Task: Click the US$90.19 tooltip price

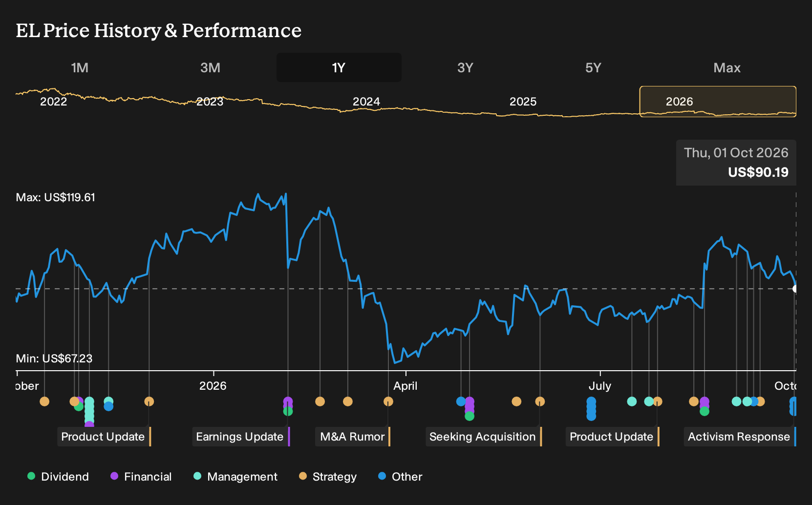Action: pos(758,172)
